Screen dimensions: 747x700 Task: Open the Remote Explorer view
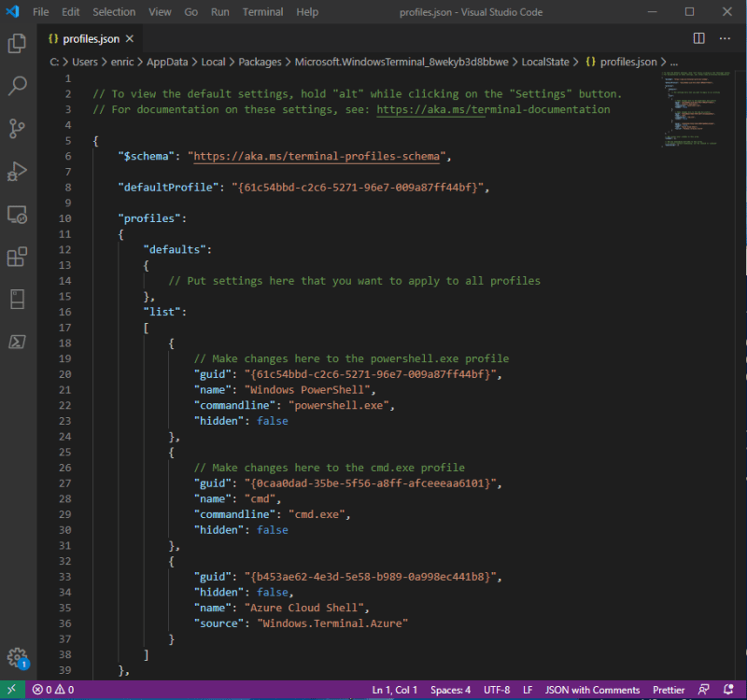(x=17, y=215)
